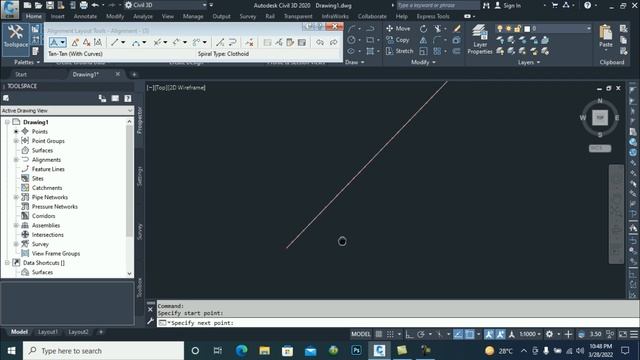Toggle 2D object snap in status bar
Viewport: 640px width, 360px height.
(469, 334)
